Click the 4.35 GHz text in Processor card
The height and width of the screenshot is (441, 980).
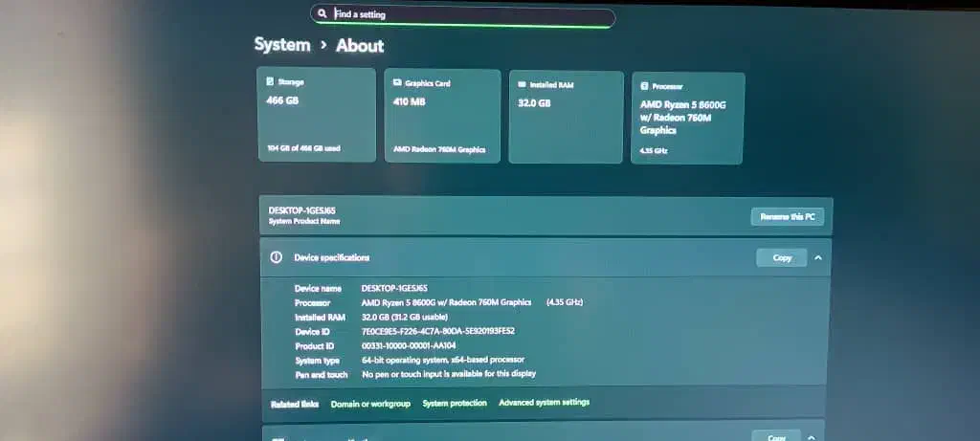[x=653, y=151]
